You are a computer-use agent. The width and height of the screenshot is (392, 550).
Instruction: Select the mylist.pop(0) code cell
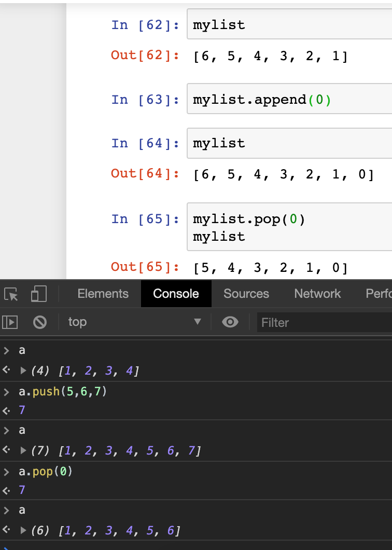tap(289, 227)
